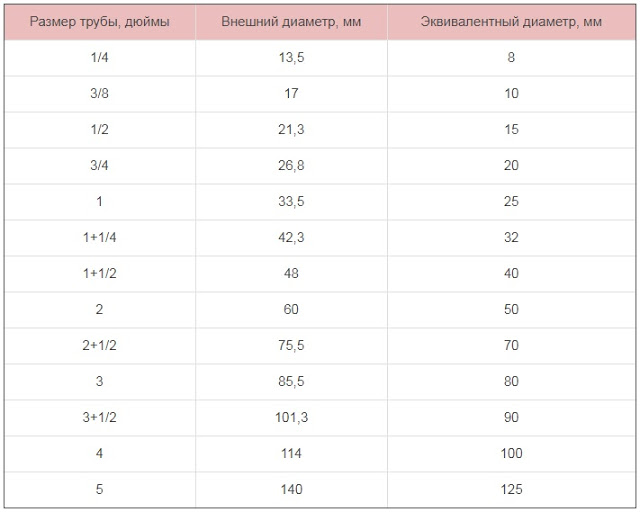Select the 140 outer diameter cell

(x=291, y=490)
